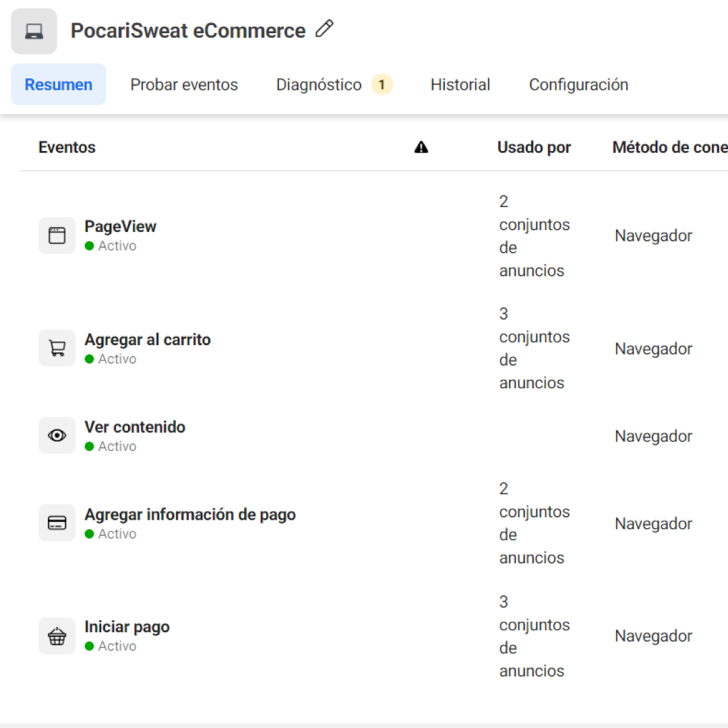
Task: Select the PageView event name
Action: tap(120, 226)
